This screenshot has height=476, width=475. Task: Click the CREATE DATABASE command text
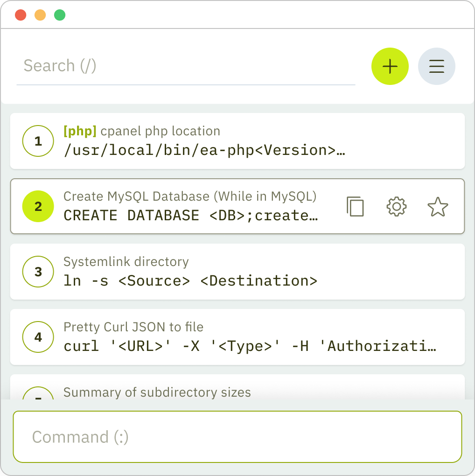tap(191, 216)
